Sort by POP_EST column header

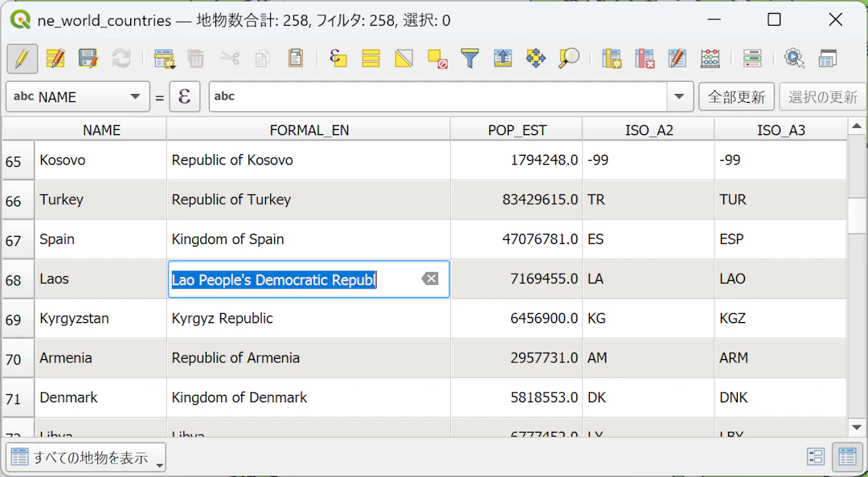[x=517, y=130]
